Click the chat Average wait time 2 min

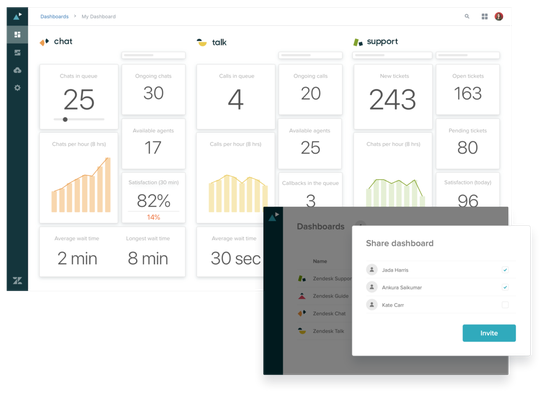tap(77, 258)
